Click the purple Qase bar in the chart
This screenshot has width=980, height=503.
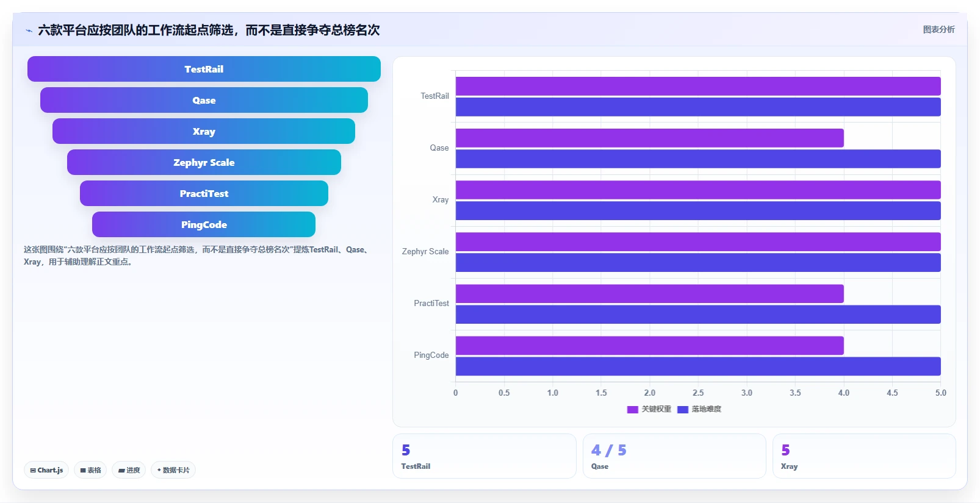(x=650, y=138)
